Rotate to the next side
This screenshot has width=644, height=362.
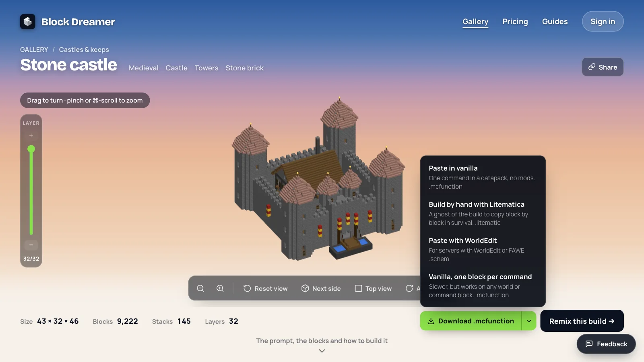pyautogui.click(x=321, y=288)
